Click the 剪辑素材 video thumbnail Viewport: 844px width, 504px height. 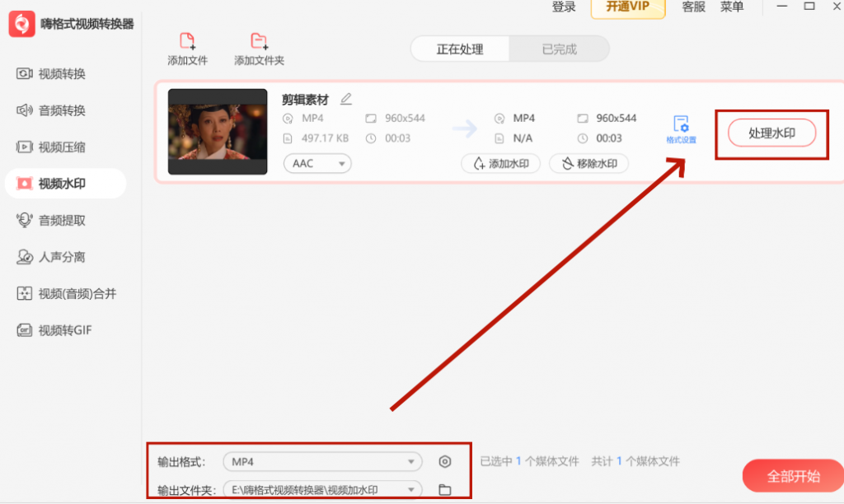[x=218, y=132]
